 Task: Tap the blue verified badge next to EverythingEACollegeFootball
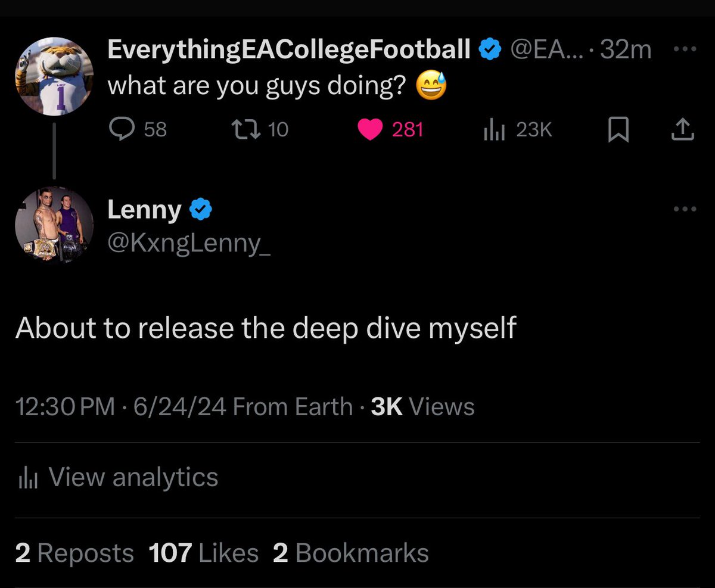coord(490,51)
